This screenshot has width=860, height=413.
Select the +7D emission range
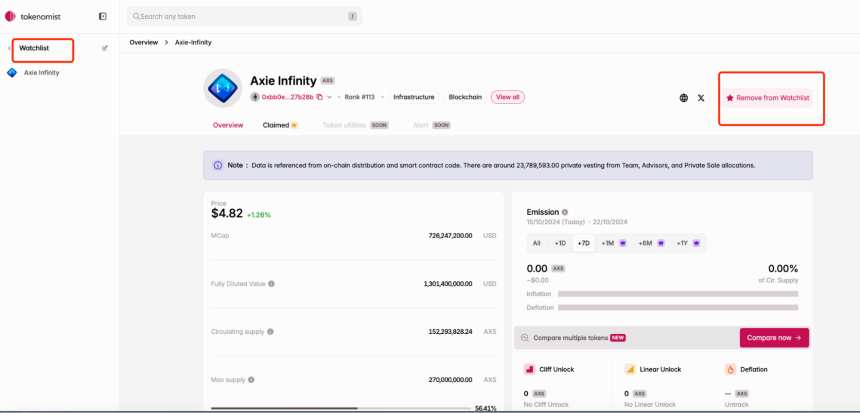click(584, 243)
